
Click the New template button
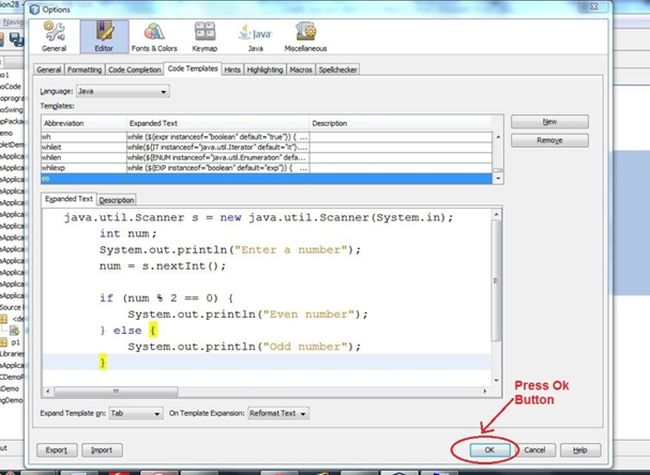[550, 122]
